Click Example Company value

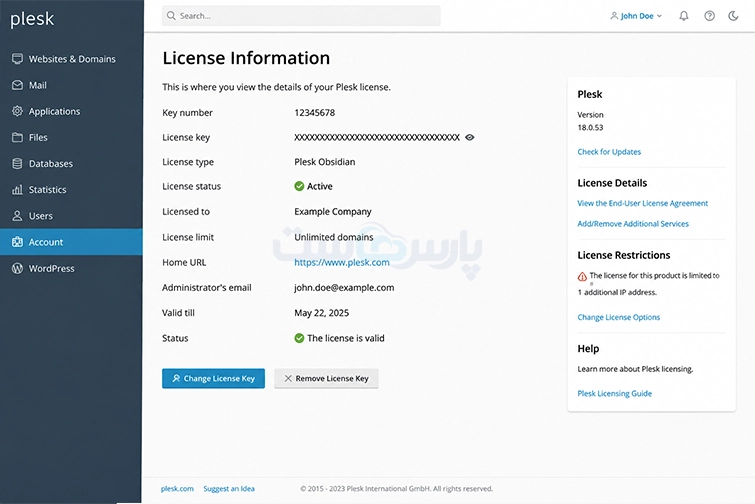333,211
